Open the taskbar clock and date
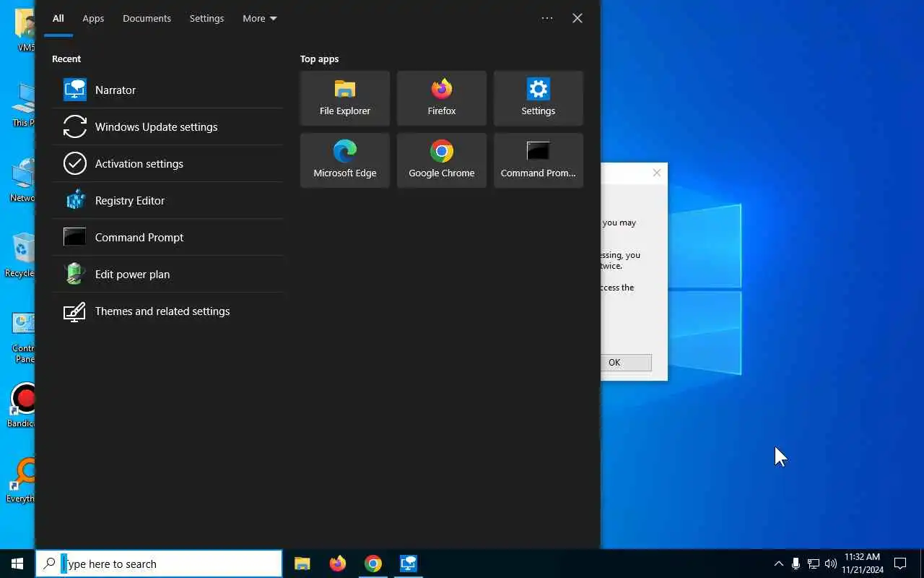 (863, 564)
